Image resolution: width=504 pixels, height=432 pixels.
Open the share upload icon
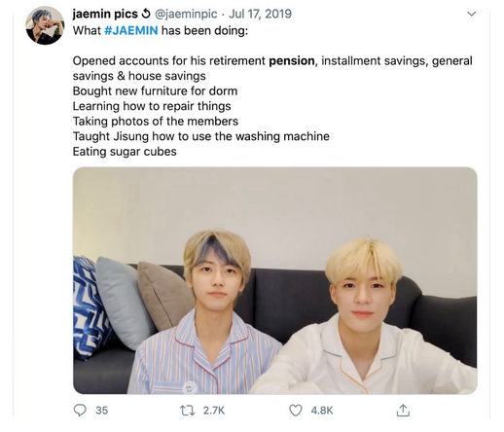pos(403,411)
